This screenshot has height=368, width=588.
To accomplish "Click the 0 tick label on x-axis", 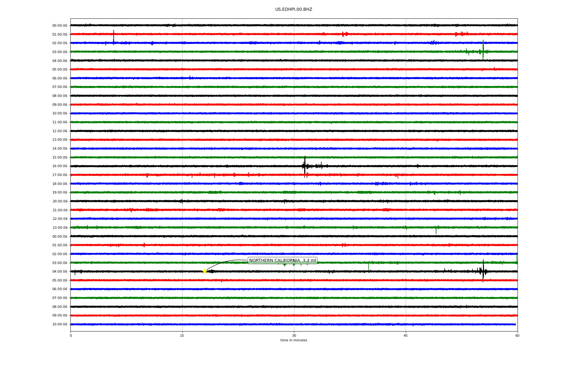I will (x=71, y=335).
